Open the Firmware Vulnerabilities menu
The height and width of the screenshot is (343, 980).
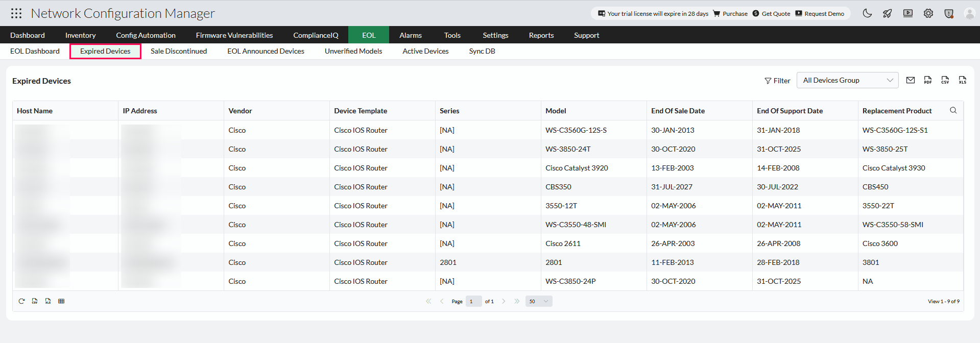pyautogui.click(x=234, y=35)
